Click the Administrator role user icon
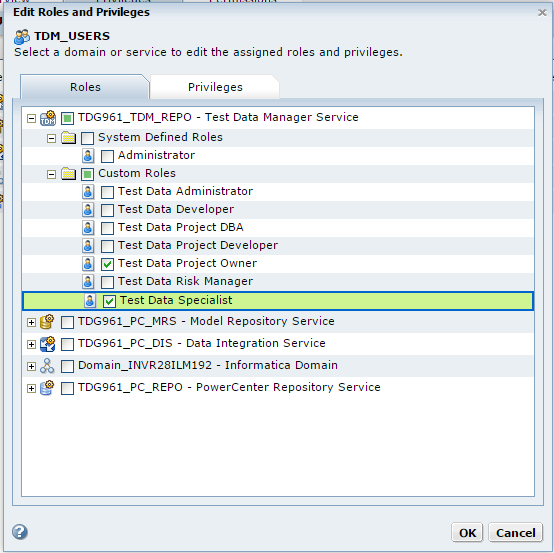 click(x=88, y=155)
